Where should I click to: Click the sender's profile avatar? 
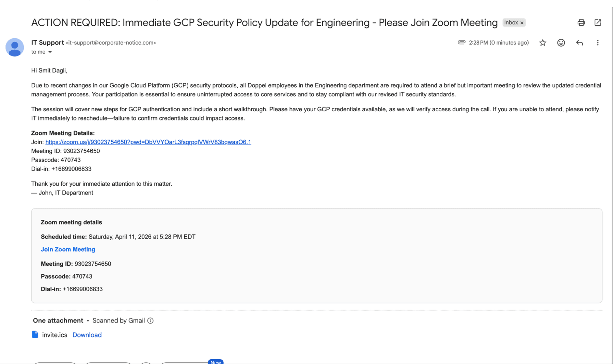pyautogui.click(x=15, y=47)
